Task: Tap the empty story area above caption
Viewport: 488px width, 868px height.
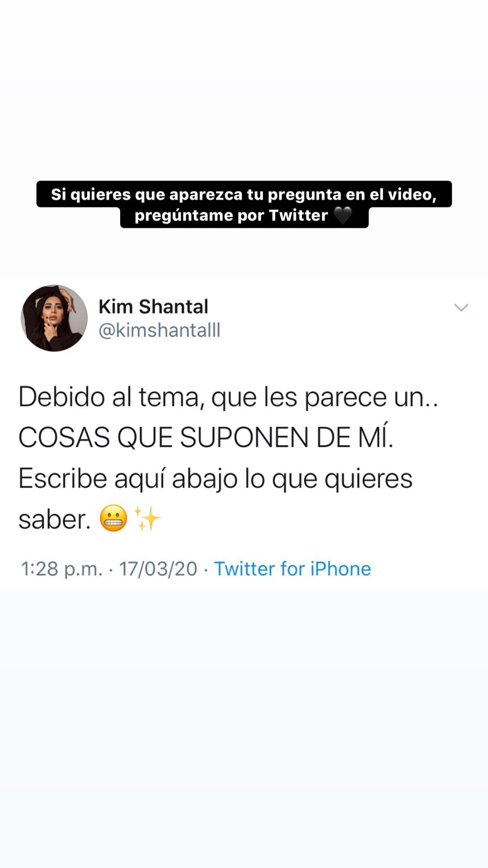Action: pyautogui.click(x=244, y=90)
